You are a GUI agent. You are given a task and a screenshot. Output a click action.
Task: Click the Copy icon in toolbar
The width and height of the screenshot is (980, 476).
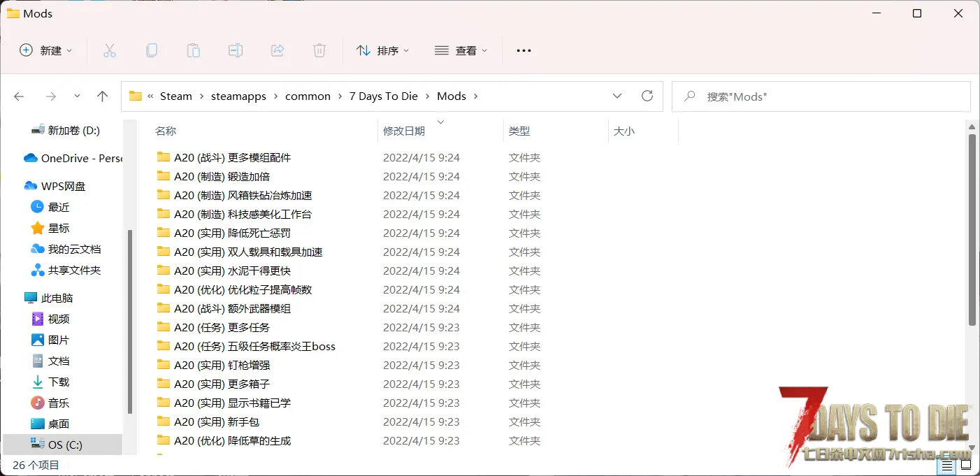pos(151,50)
